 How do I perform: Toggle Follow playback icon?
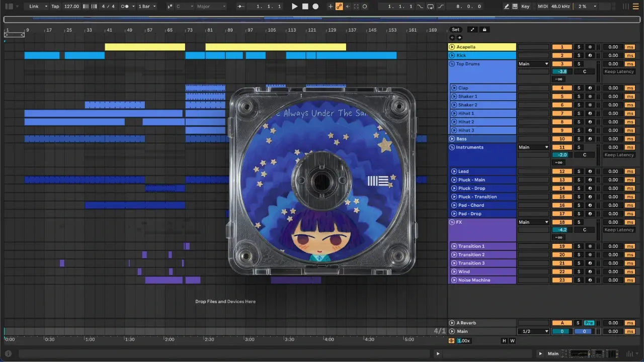(x=241, y=7)
